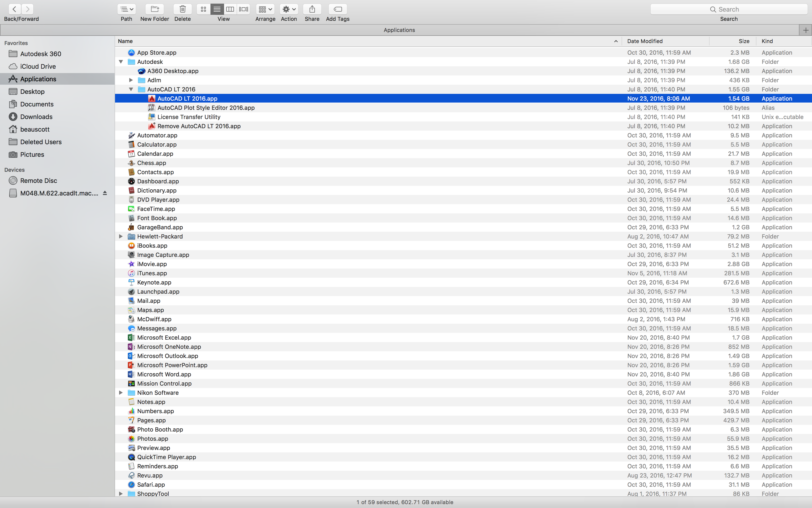Select the FaceTime.app icon
Image resolution: width=812 pixels, height=508 pixels.
tap(131, 209)
